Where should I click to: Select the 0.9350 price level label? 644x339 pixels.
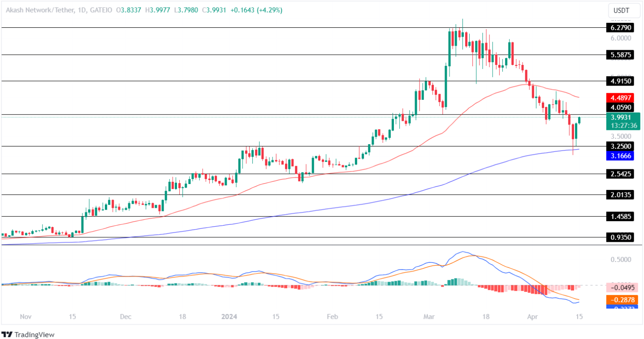click(621, 237)
